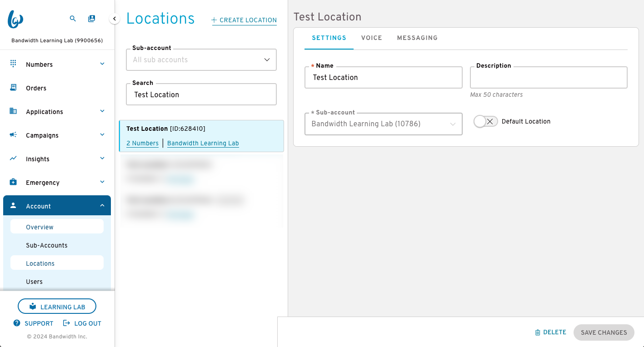Open Locations under Account
This screenshot has width=644, height=347.
(x=57, y=263)
